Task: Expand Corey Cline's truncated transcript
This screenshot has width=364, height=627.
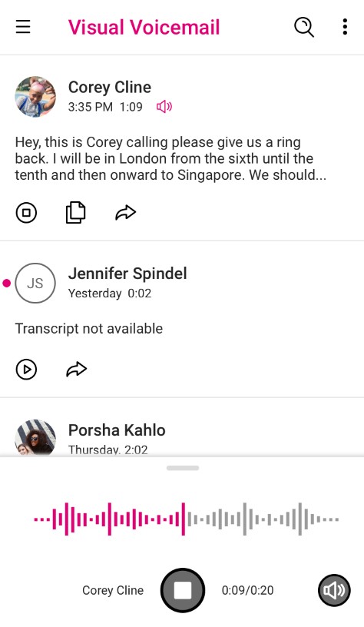Action: (170, 159)
